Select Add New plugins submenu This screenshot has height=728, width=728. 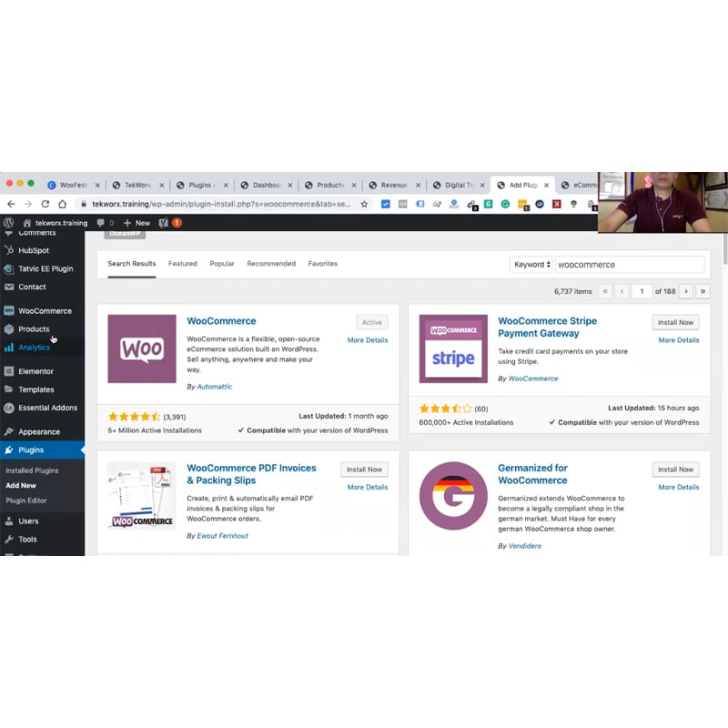coord(21,485)
